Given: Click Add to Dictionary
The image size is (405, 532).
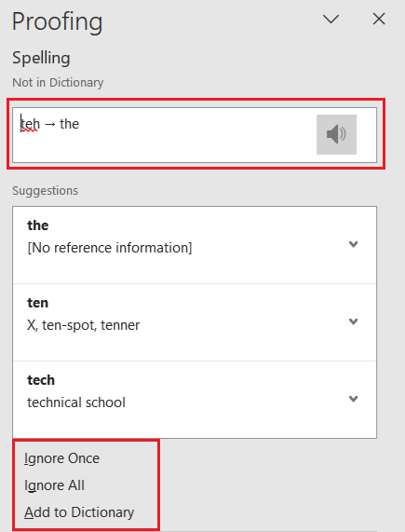Looking at the screenshot, I should coord(79,512).
